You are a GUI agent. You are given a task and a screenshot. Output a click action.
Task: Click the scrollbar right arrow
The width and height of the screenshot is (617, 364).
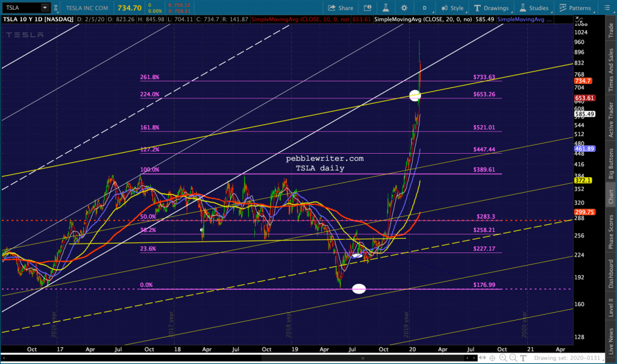[474, 358]
